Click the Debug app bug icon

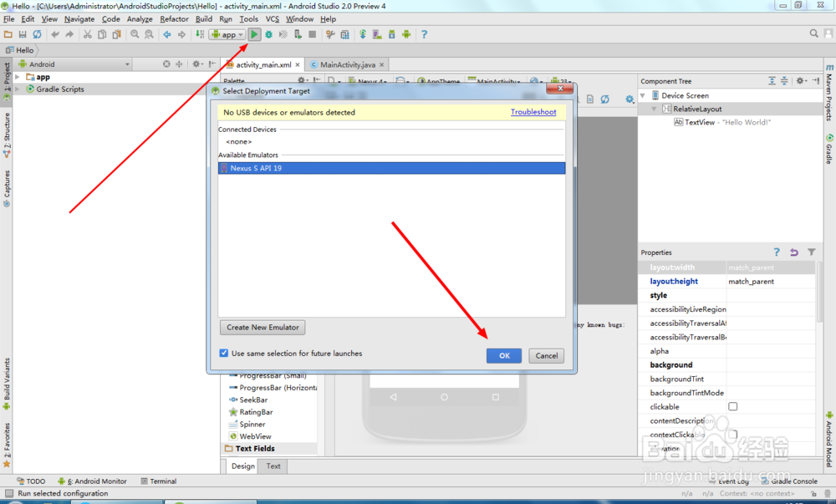tap(268, 34)
